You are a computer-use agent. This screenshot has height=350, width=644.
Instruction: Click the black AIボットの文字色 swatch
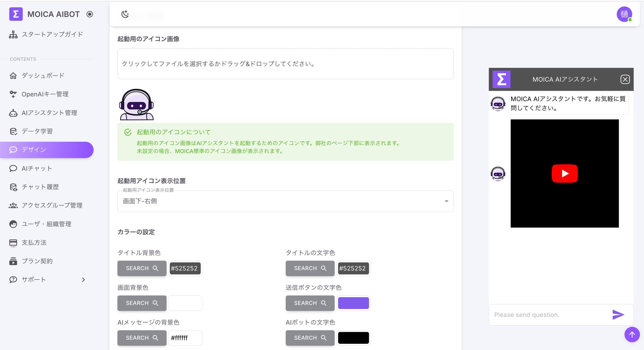click(353, 338)
